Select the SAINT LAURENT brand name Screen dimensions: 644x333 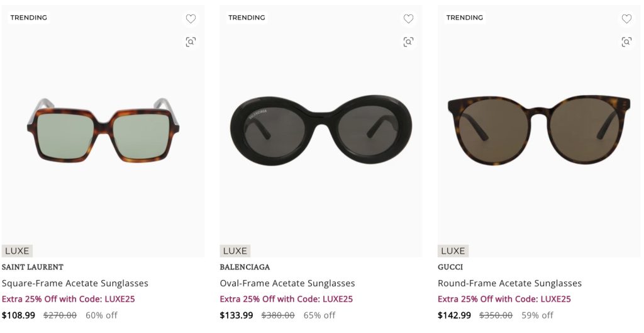tap(33, 267)
